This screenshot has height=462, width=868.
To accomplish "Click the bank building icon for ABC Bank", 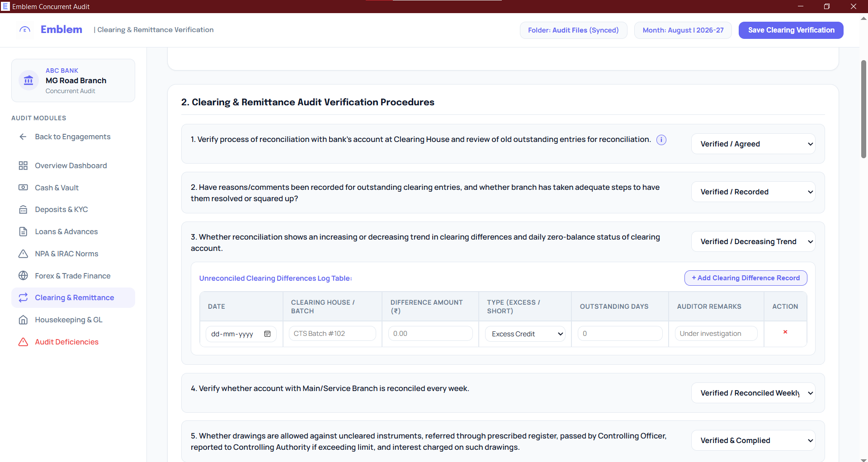I will (x=28, y=80).
